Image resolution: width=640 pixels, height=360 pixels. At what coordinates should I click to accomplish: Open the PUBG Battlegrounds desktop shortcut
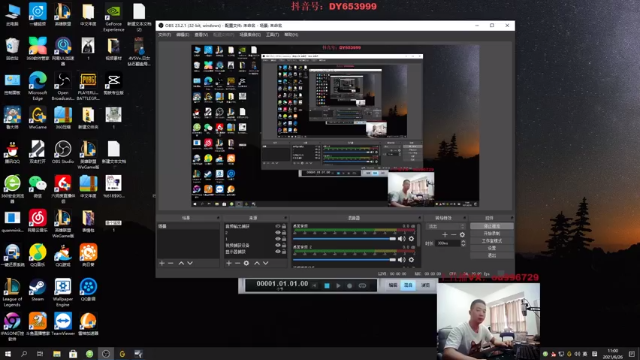(88, 86)
